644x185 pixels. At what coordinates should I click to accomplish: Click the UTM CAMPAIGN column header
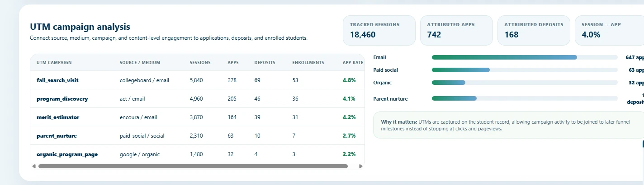pos(54,63)
